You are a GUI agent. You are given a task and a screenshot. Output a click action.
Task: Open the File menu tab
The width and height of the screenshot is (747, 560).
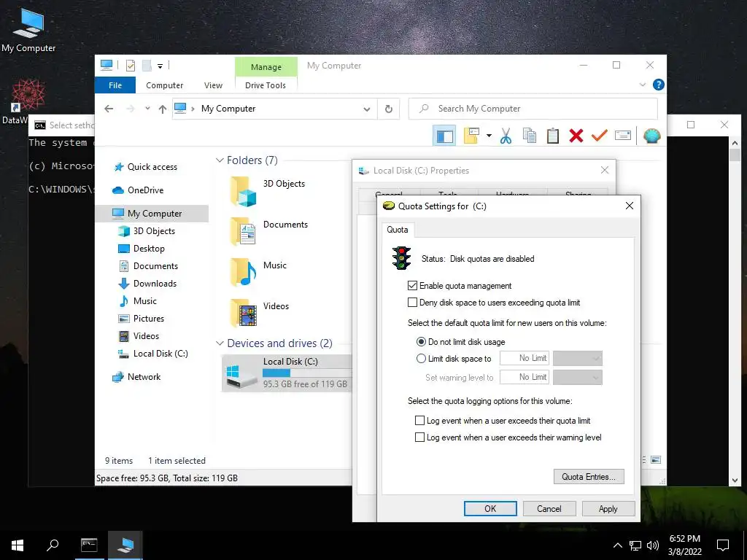(115, 85)
